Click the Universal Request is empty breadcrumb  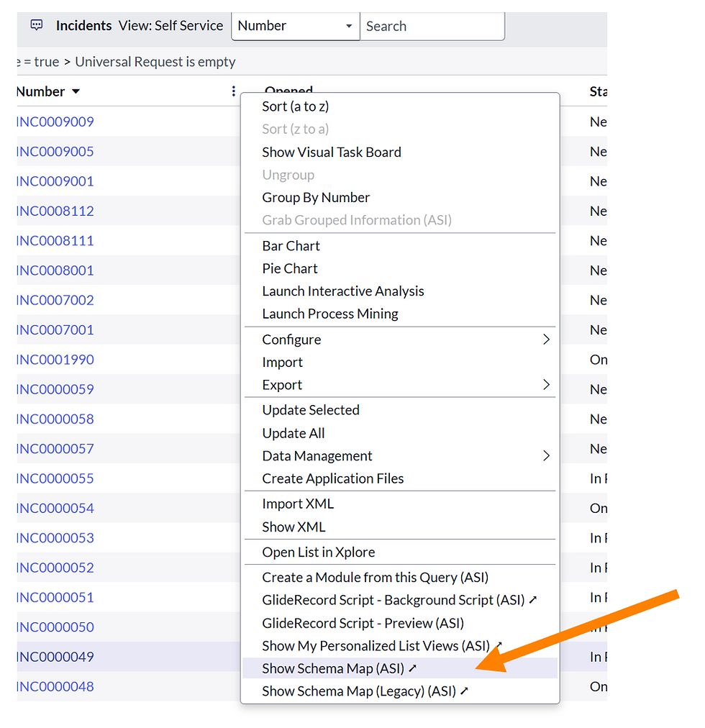tap(155, 62)
